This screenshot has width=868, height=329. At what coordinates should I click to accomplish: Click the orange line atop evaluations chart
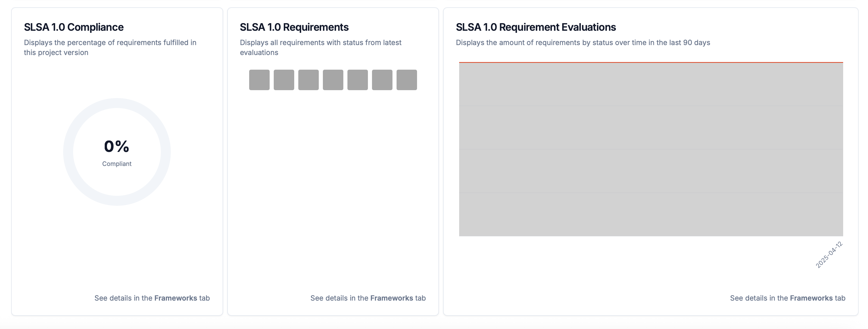coord(651,62)
